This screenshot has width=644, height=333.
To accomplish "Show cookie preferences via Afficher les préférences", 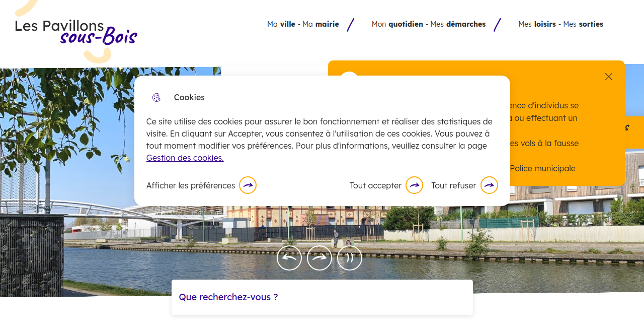I will click(x=191, y=185).
